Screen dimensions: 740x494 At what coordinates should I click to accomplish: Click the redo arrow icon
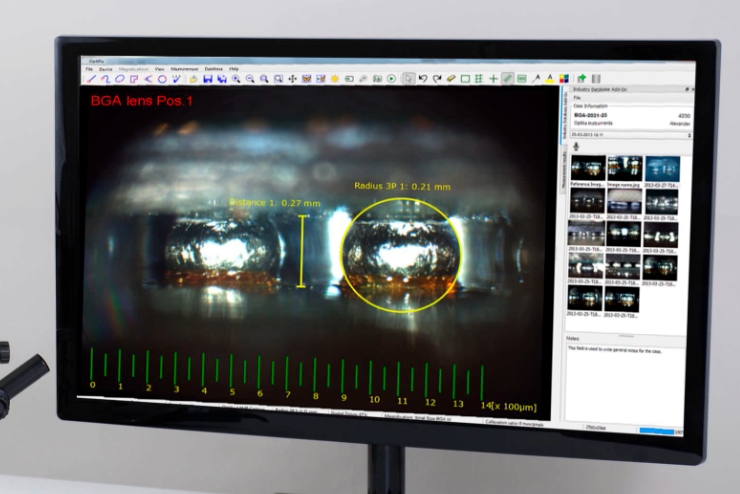click(x=437, y=79)
